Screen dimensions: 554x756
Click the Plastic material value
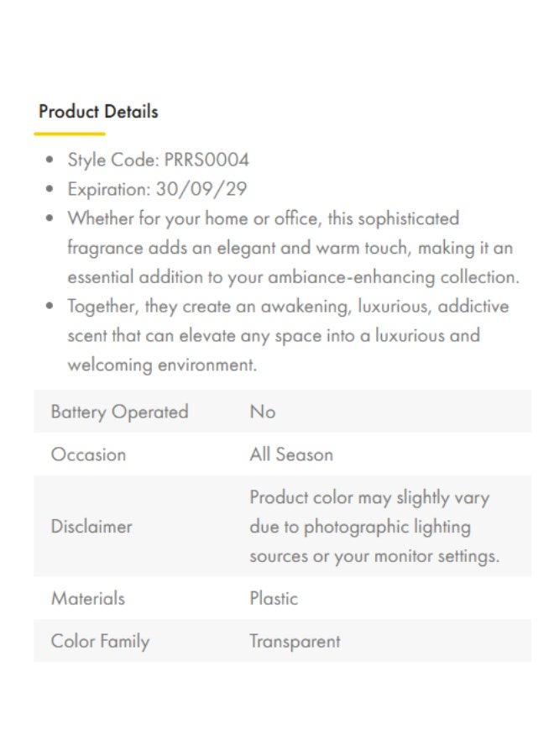tap(274, 598)
